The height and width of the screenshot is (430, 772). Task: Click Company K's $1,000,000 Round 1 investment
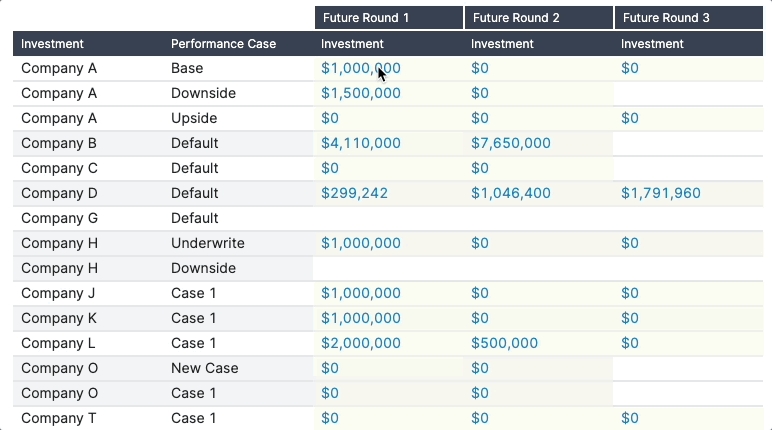(361, 318)
